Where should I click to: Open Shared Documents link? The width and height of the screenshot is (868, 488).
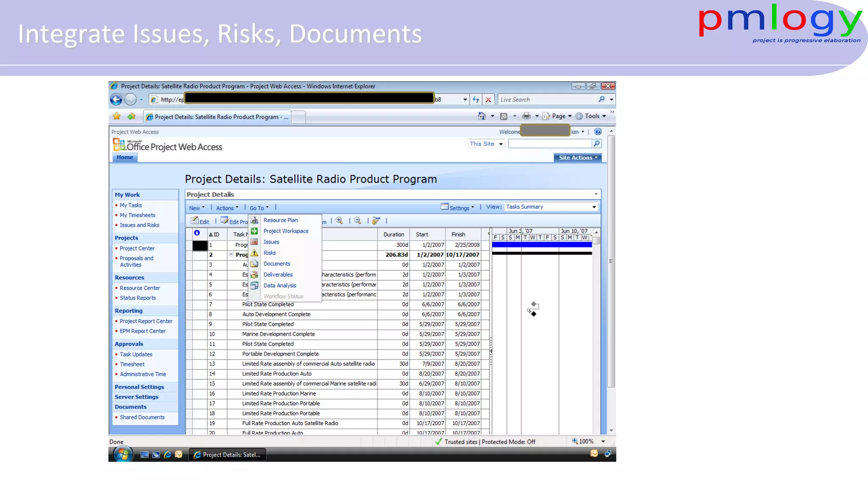[x=142, y=417]
